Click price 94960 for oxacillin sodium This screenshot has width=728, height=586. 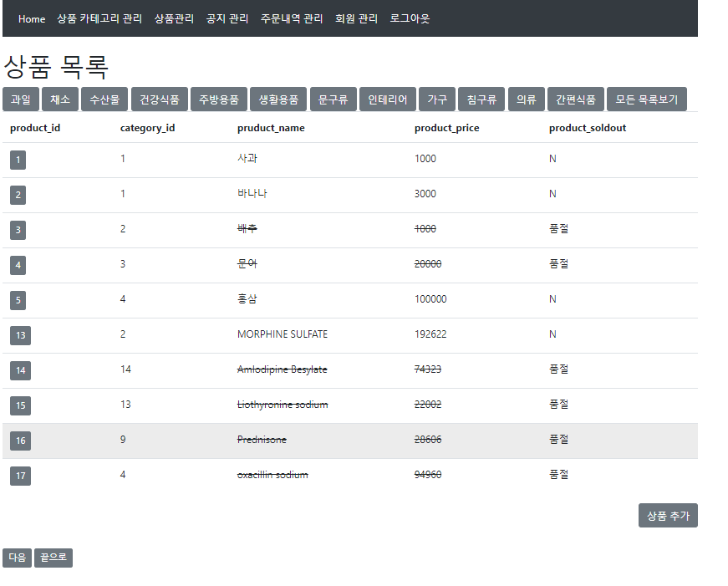[x=428, y=475]
